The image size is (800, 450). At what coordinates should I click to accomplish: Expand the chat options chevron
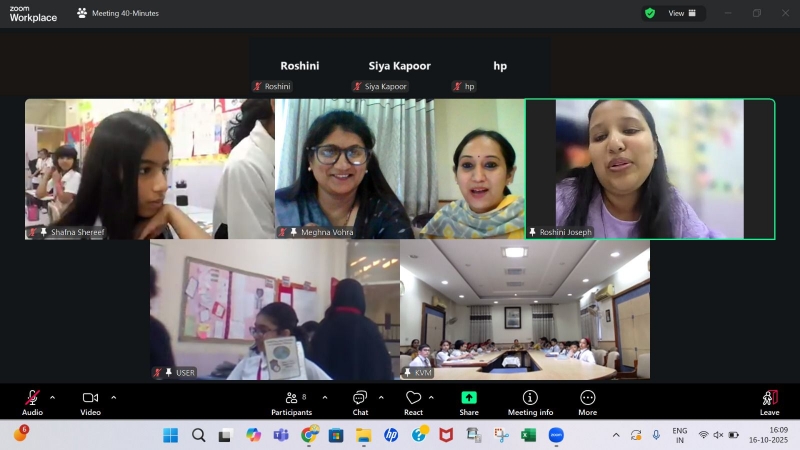pyautogui.click(x=381, y=397)
